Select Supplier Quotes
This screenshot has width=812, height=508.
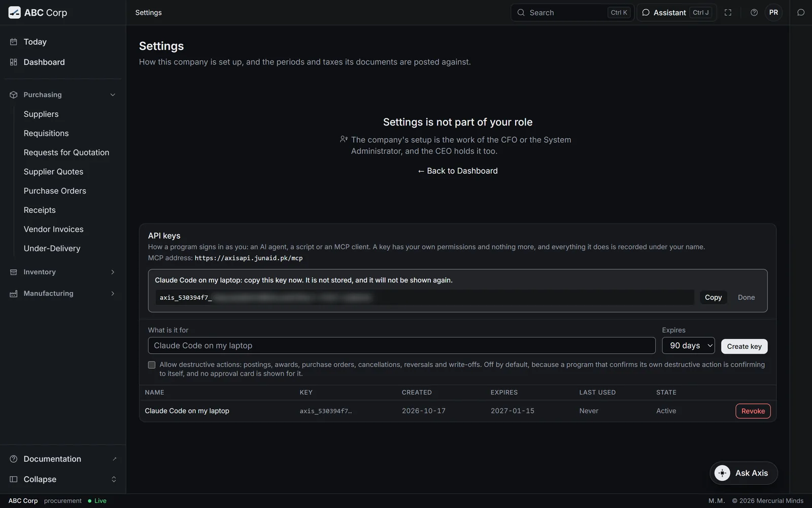click(53, 172)
